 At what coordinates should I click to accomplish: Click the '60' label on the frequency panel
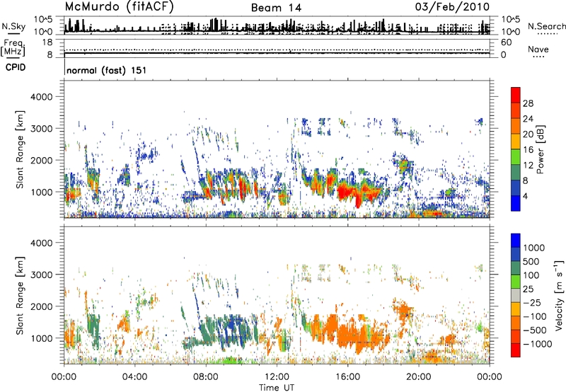pyautogui.click(x=506, y=42)
